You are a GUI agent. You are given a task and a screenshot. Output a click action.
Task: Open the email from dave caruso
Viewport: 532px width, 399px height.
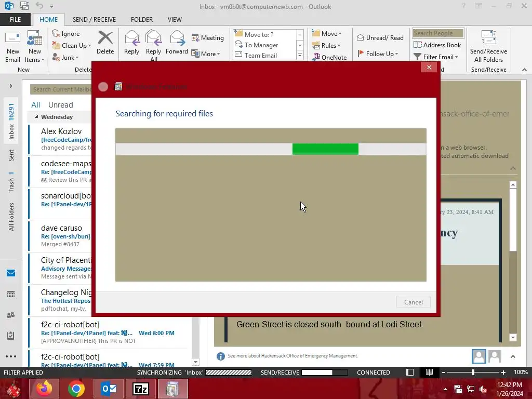click(60, 236)
